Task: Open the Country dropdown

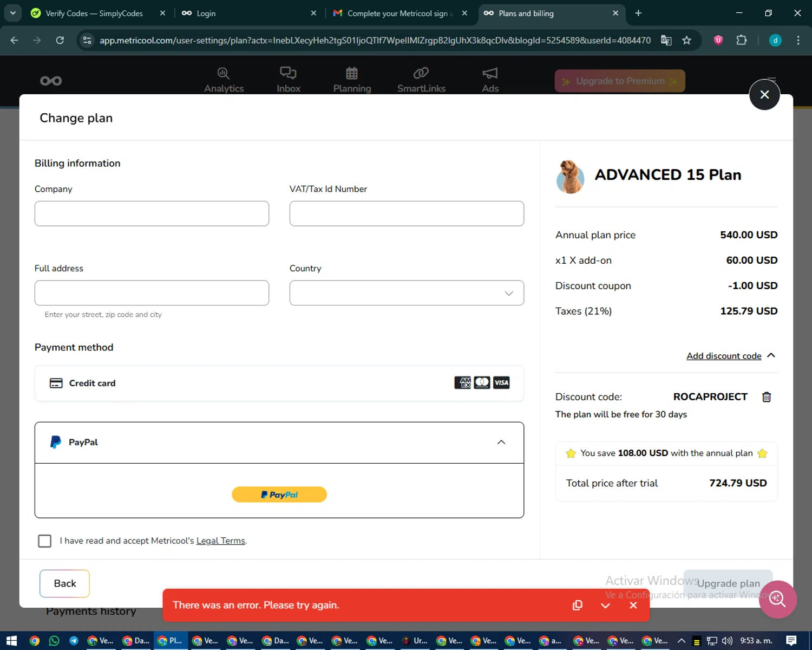Action: tap(407, 293)
